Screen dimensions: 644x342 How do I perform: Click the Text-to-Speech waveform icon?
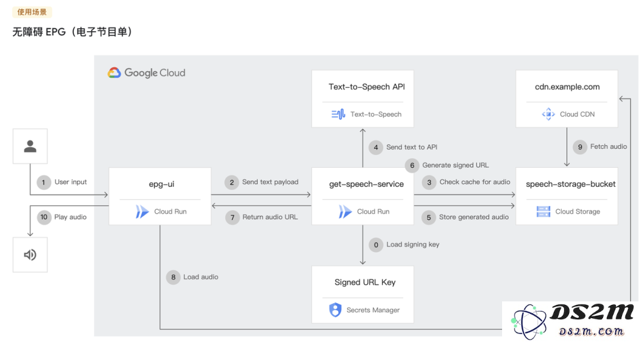pos(339,114)
